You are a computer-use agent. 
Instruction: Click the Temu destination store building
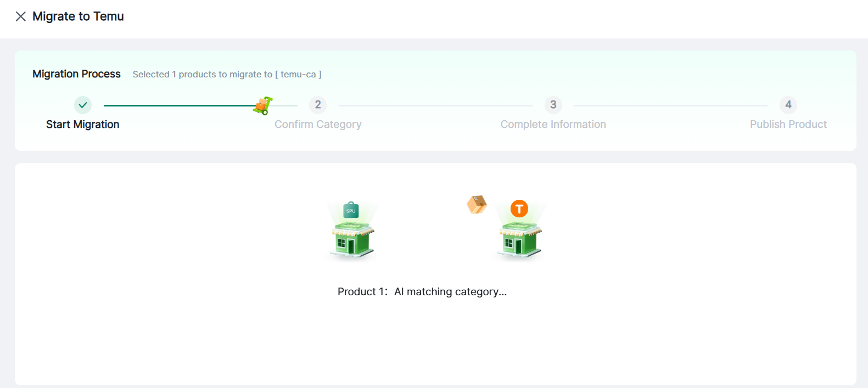519,239
